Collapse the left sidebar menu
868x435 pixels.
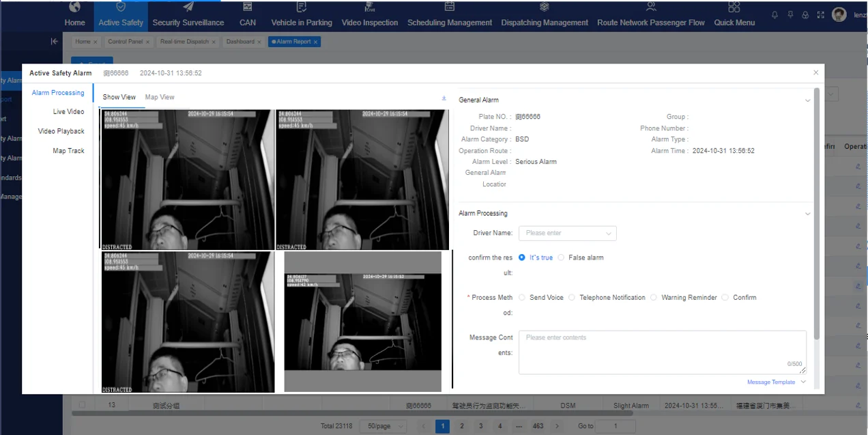[x=55, y=42]
